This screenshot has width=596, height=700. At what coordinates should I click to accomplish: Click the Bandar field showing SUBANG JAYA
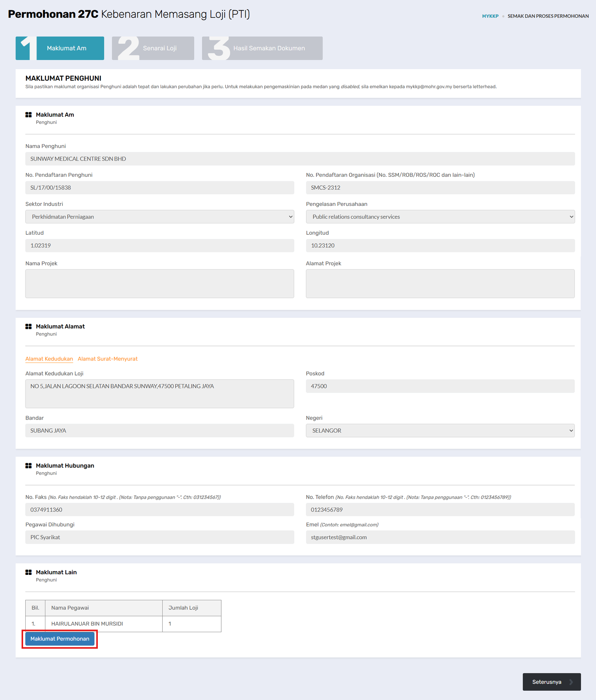click(160, 430)
